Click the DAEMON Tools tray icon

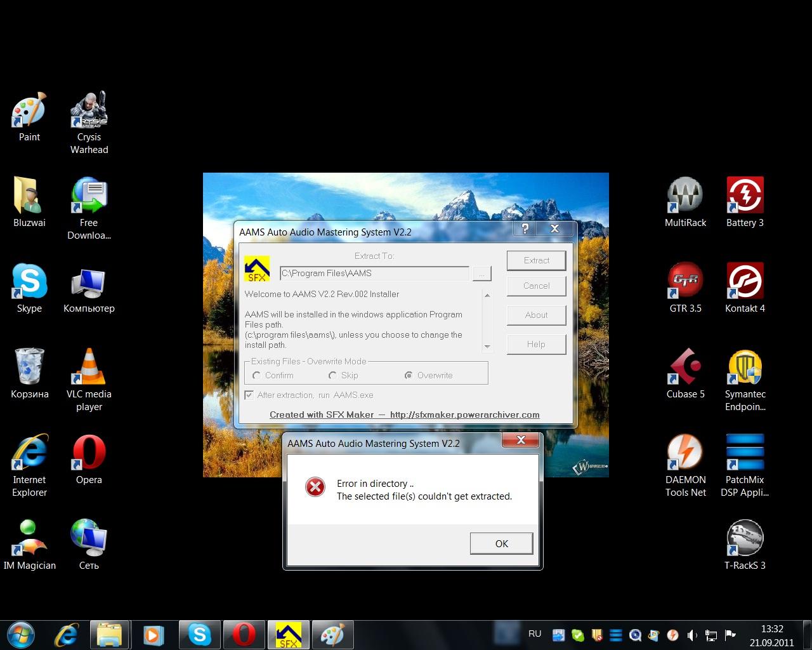673,635
